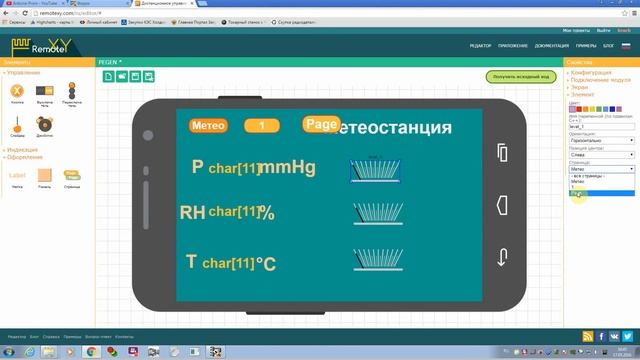This screenshot has height=360, width=640.
Task: Click the RemoteXY logo
Action: click(x=41, y=47)
